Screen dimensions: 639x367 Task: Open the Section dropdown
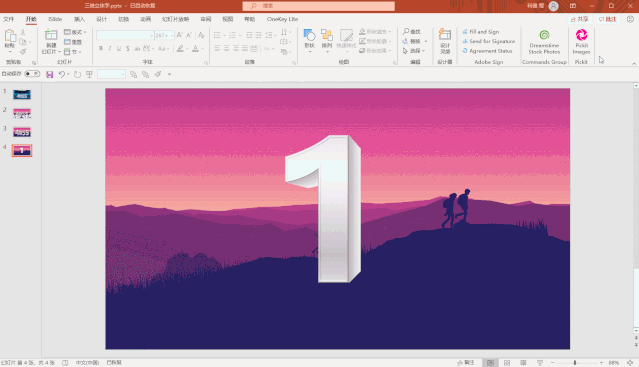click(x=73, y=52)
